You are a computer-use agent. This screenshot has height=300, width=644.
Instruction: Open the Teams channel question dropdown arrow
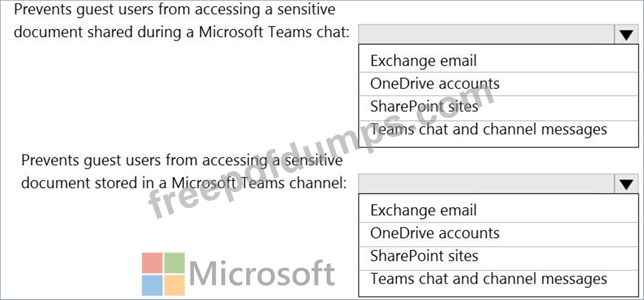(x=626, y=185)
